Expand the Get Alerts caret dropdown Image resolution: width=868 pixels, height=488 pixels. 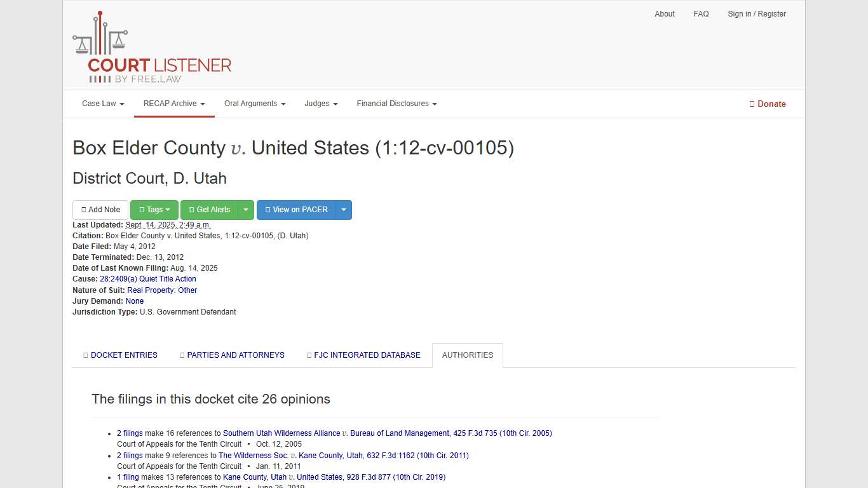pos(246,210)
